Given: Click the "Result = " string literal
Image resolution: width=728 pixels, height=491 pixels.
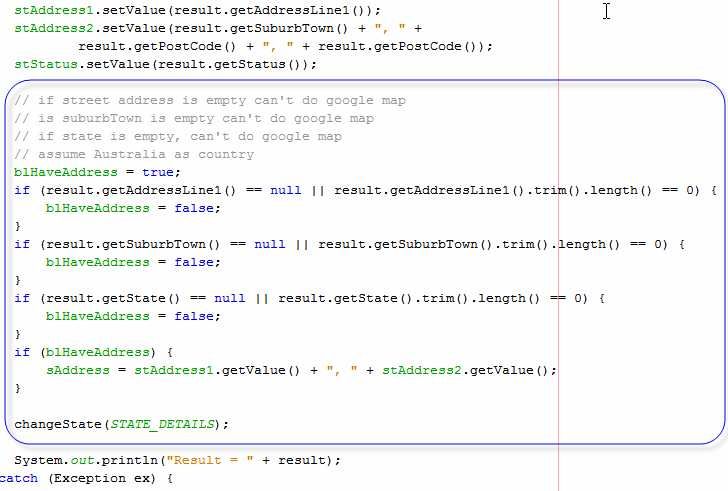Looking at the screenshot, I should [x=210, y=460].
